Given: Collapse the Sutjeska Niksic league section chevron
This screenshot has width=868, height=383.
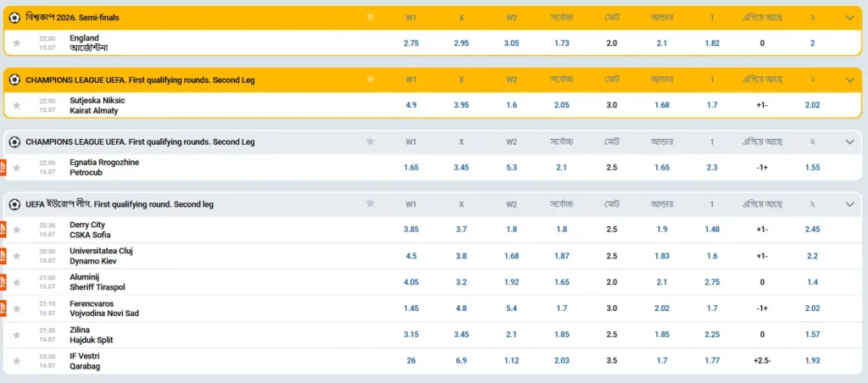Looking at the screenshot, I should point(850,80).
